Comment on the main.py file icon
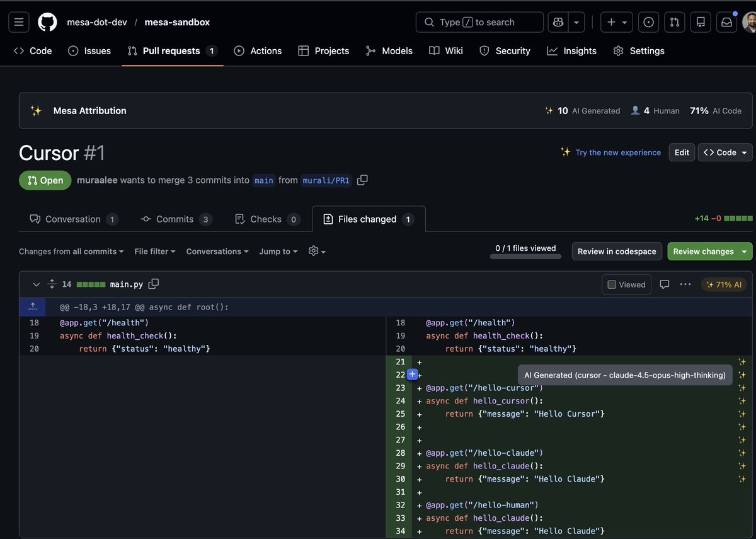Screen dimensions: 756x539 [x=665, y=284]
